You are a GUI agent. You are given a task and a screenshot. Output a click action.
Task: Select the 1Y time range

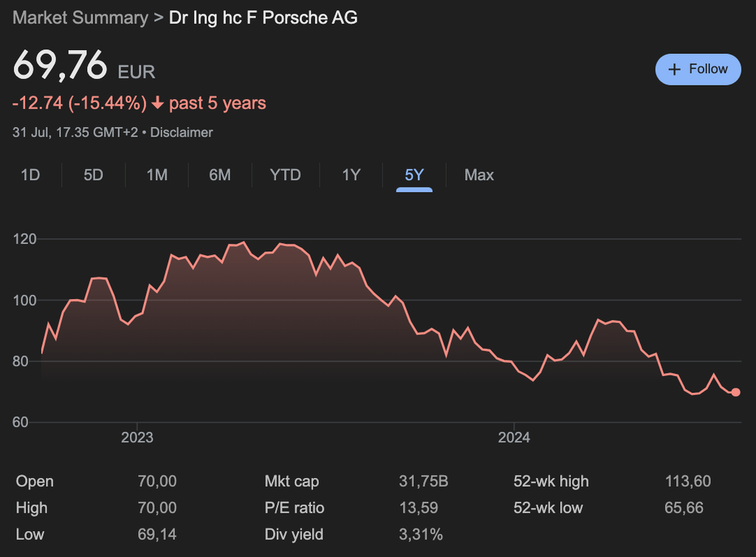pos(351,175)
